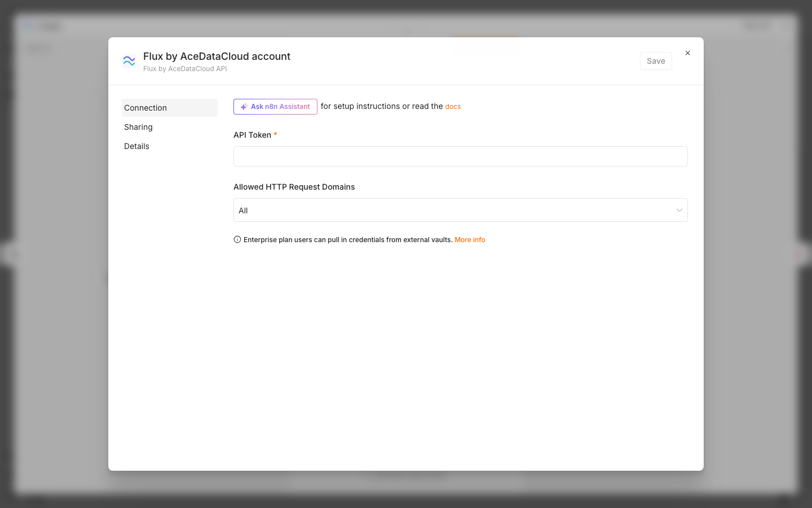The height and width of the screenshot is (508, 812).
Task: Click the Ask n8n Assistant button
Action: [x=275, y=107]
